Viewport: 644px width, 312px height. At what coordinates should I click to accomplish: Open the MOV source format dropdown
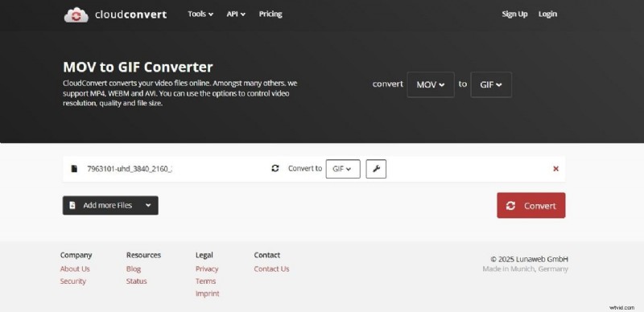(431, 84)
